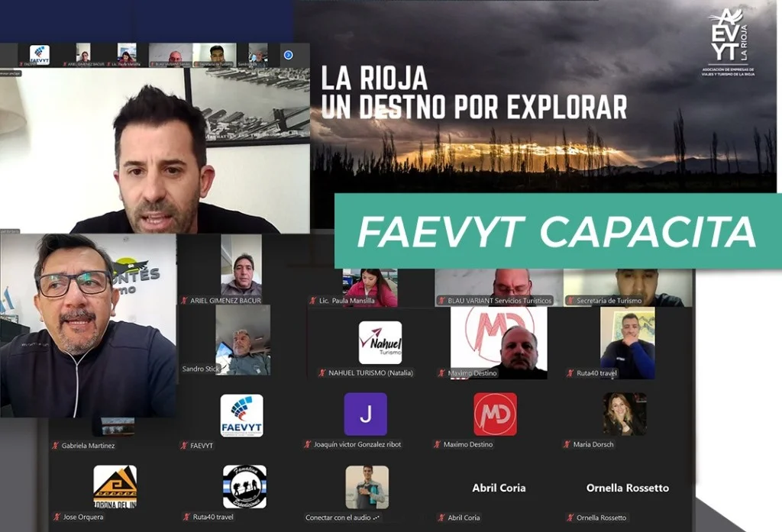
Task: Click the muted mic icon beside Jose Orquera
Action: pos(55,517)
